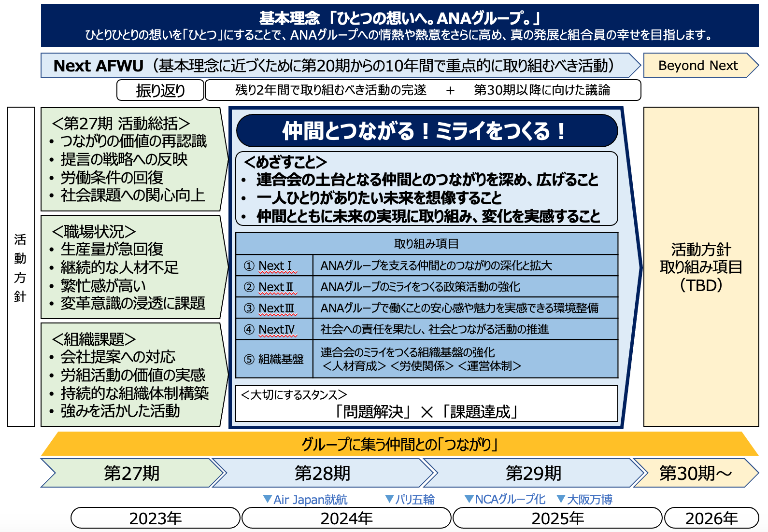The height and width of the screenshot is (532, 768).
Task: Select the Next AFWU arrow heading
Action: (x=341, y=65)
